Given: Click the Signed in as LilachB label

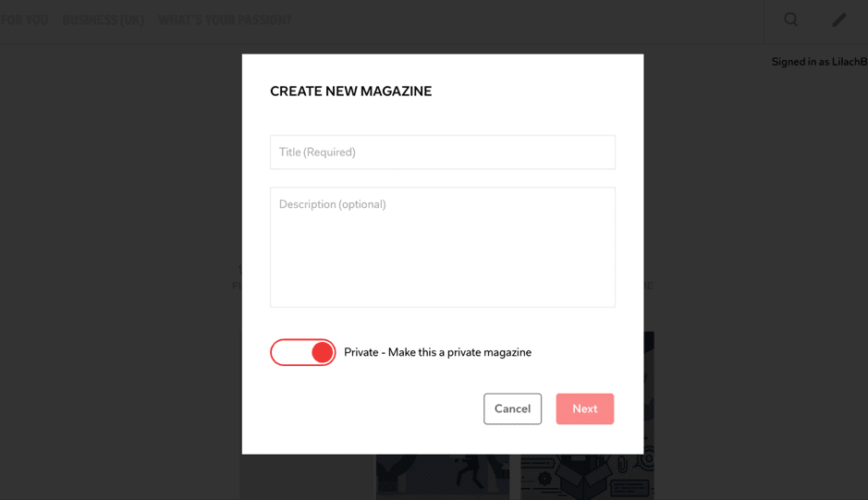Looking at the screenshot, I should pos(819,62).
